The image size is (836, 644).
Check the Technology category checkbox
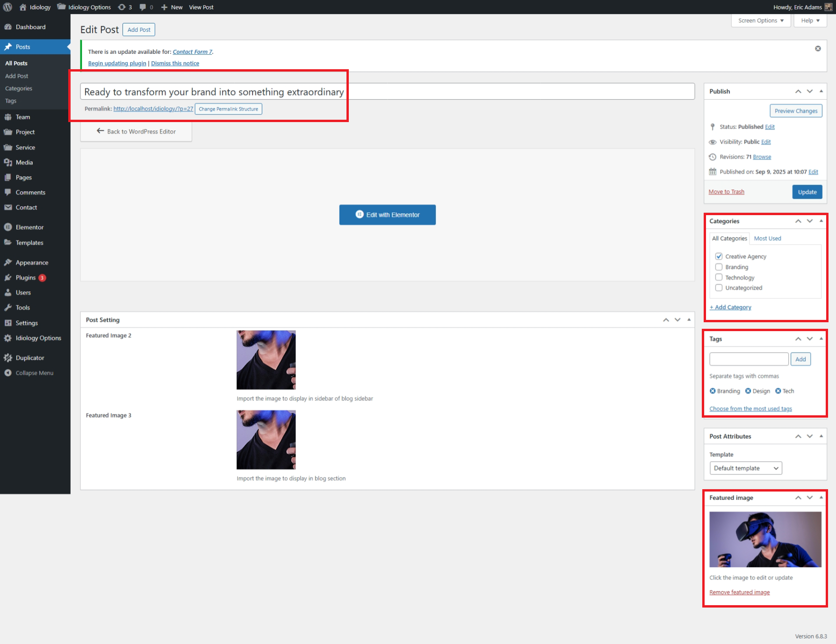(x=719, y=277)
